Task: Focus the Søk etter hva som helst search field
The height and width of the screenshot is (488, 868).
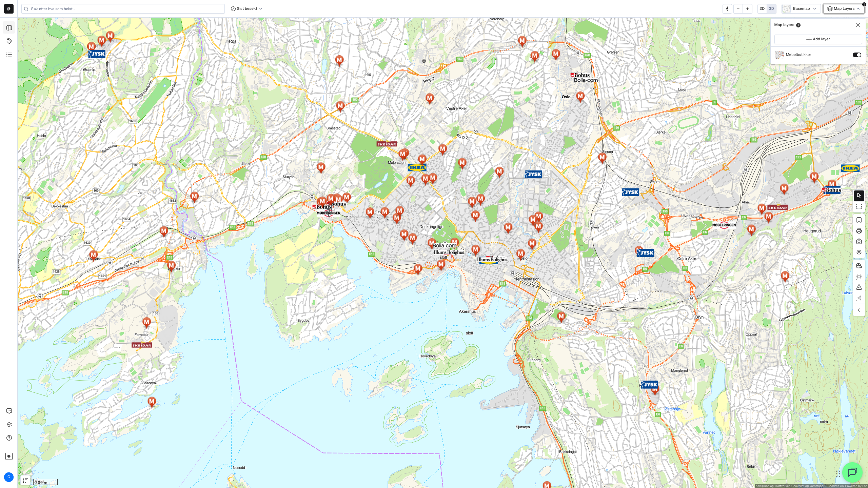Action: 123,9
